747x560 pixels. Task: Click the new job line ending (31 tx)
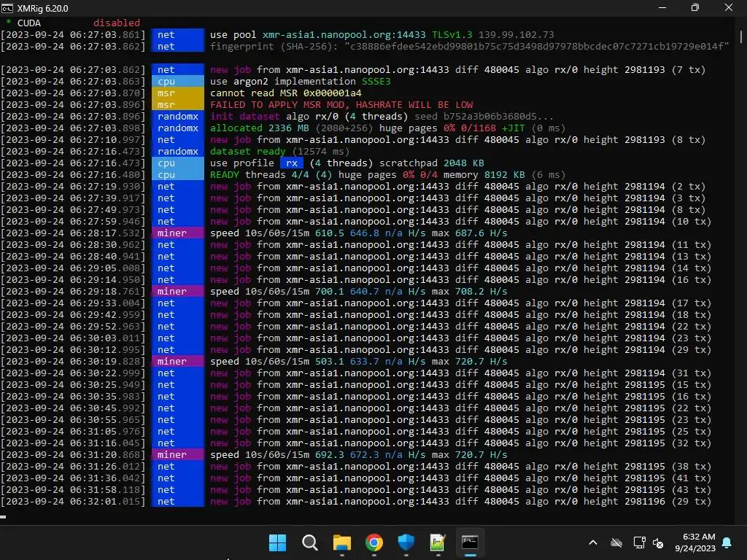click(x=460, y=373)
